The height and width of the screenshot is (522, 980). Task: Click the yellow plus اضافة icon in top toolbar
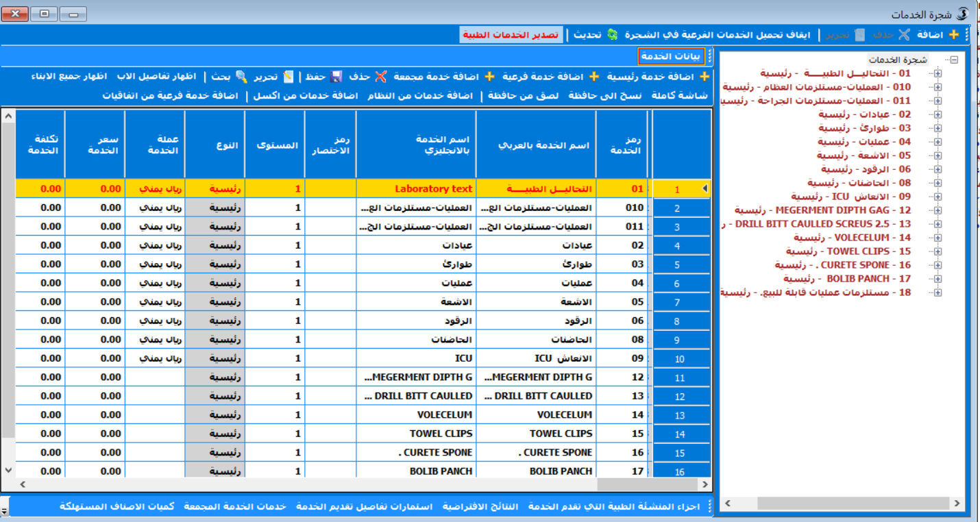954,34
